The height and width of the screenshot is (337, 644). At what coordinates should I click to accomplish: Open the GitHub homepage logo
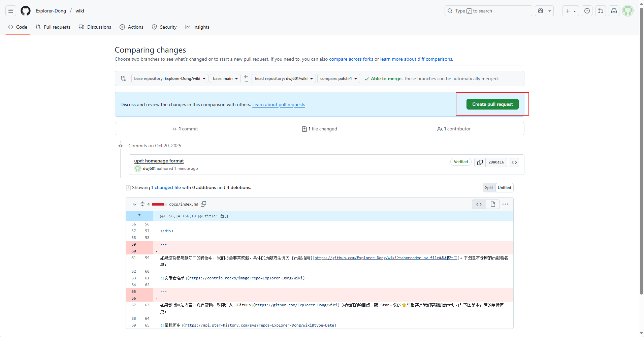click(x=26, y=11)
